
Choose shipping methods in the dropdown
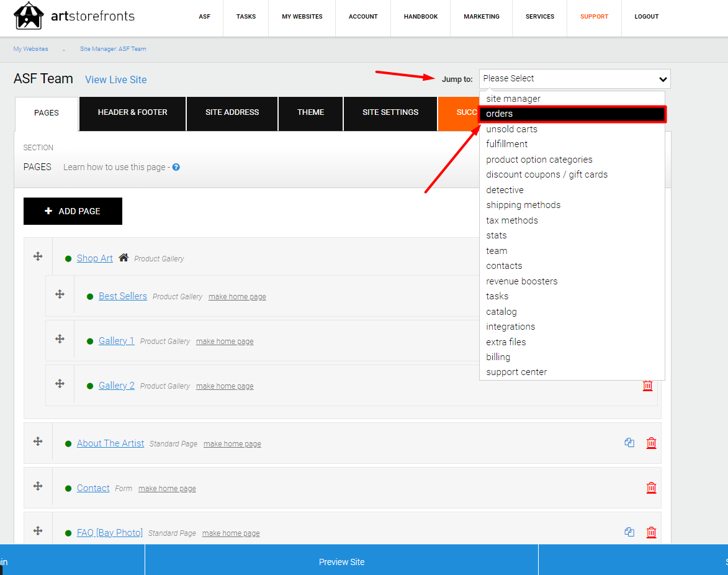572,205
